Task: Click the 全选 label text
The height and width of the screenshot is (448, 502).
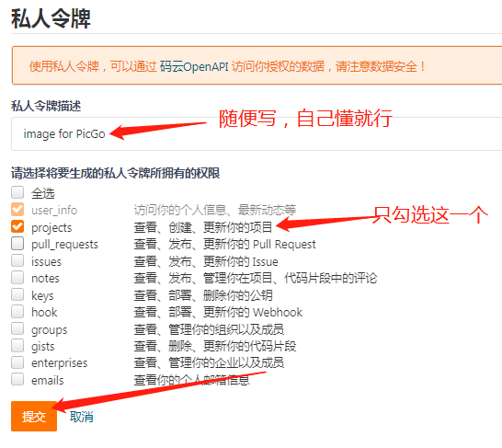Action: tap(43, 193)
